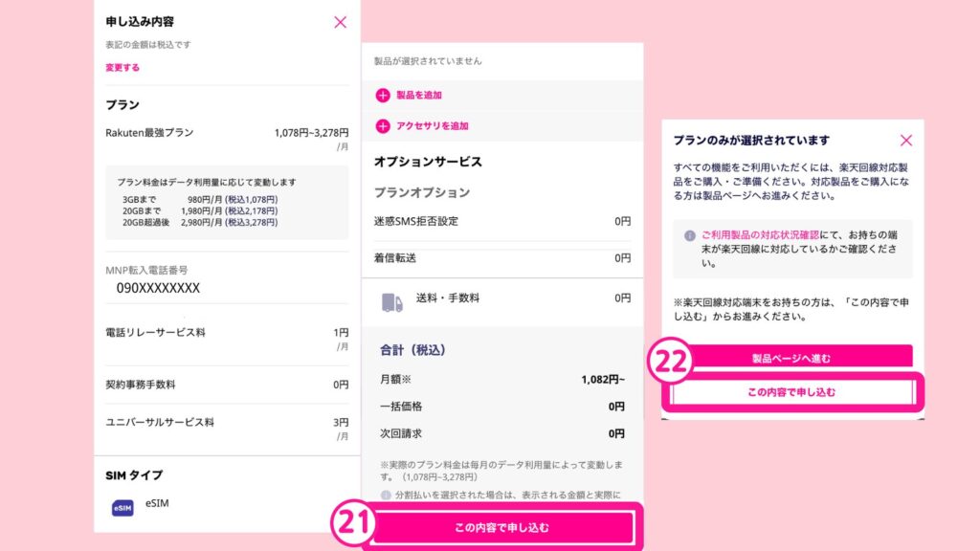
Task: Click the 変更する link
Action: tap(122, 68)
